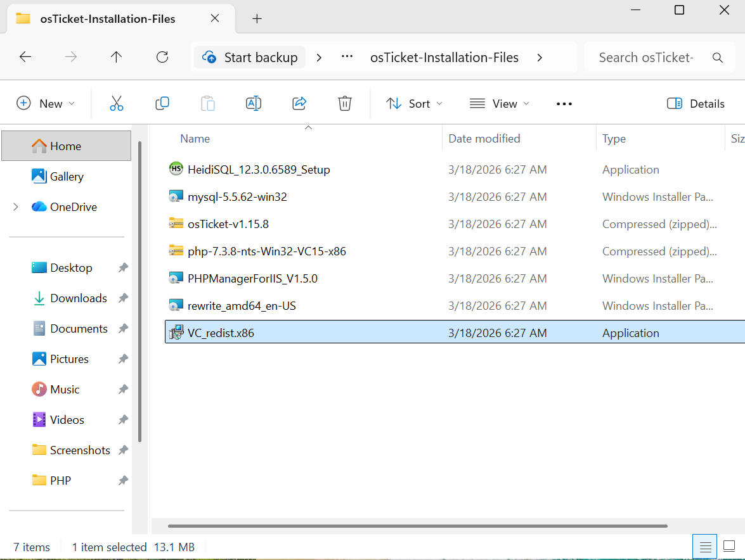The width and height of the screenshot is (745, 560).
Task: Click the pin icon beside PHP
Action: tap(123, 480)
